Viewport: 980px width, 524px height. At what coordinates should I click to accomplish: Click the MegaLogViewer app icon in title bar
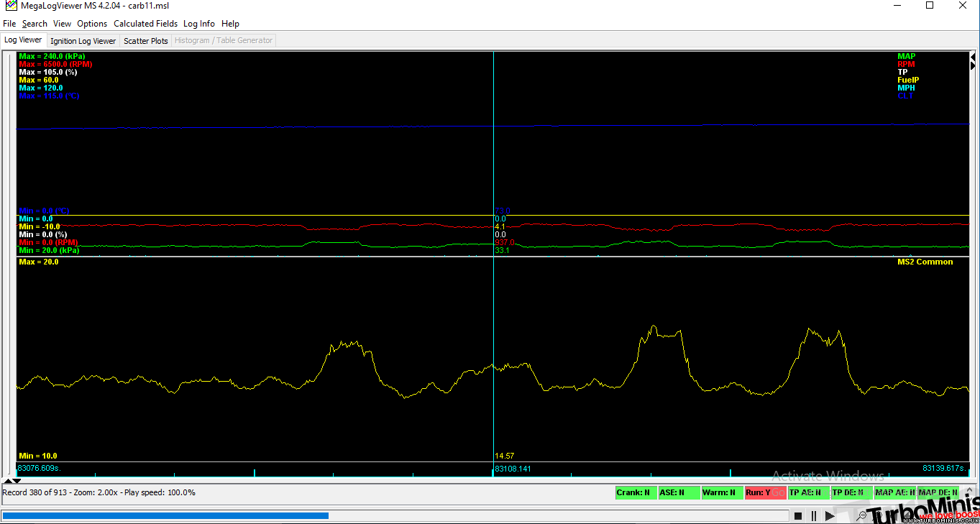click(x=10, y=6)
